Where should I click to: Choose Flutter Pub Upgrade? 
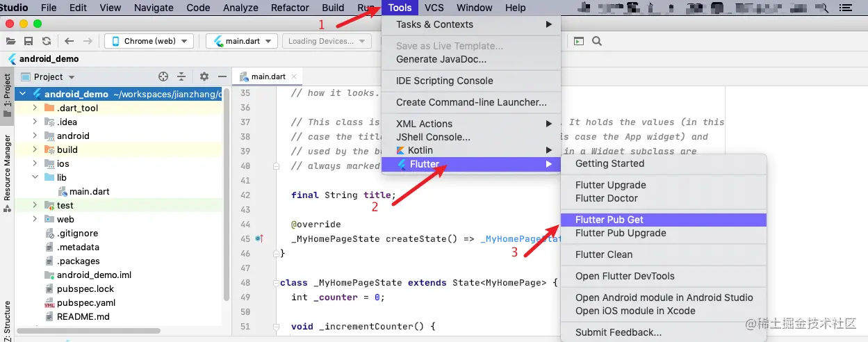(663, 233)
